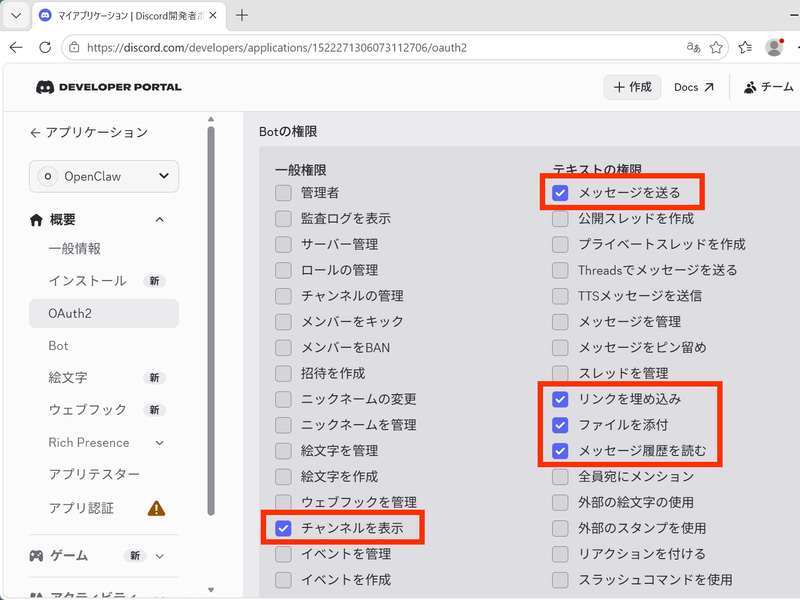Open a new browser tab
800x600 pixels.
pos(242,15)
